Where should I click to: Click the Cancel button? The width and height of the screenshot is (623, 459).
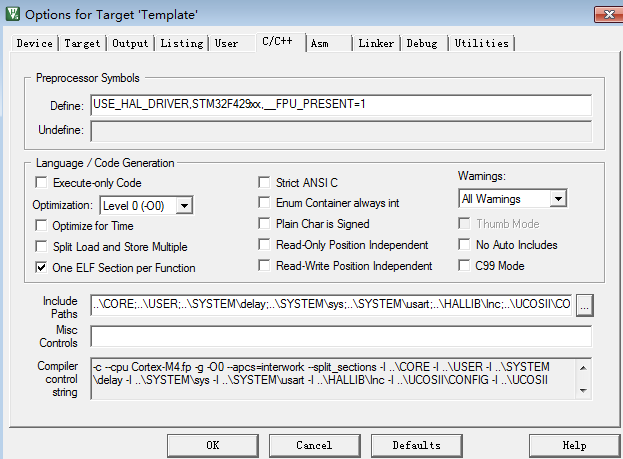coord(314,445)
